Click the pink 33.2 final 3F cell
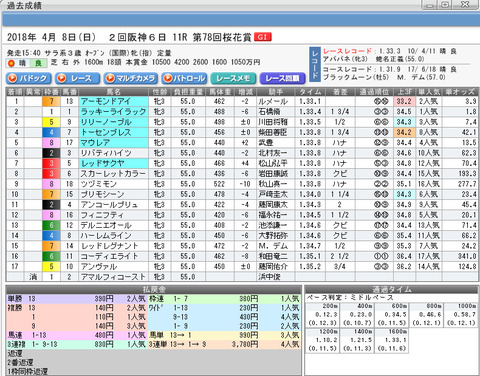The image size is (480, 376). pos(404,101)
